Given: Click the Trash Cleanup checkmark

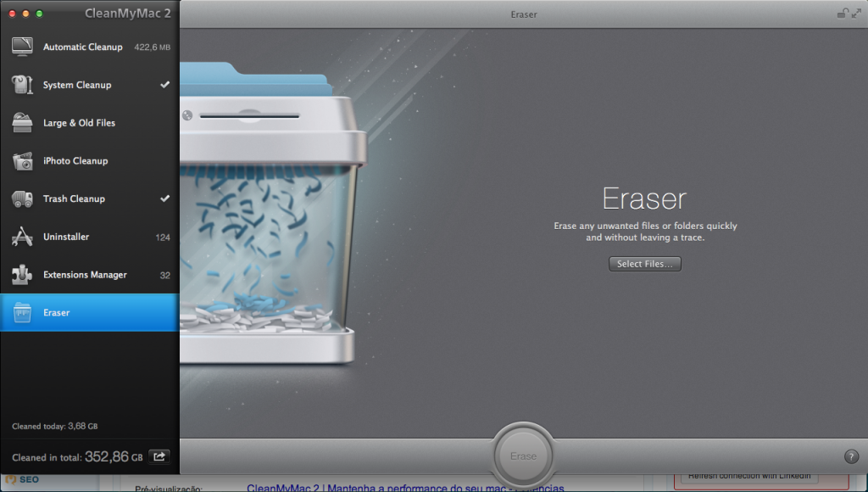Looking at the screenshot, I should (x=165, y=198).
